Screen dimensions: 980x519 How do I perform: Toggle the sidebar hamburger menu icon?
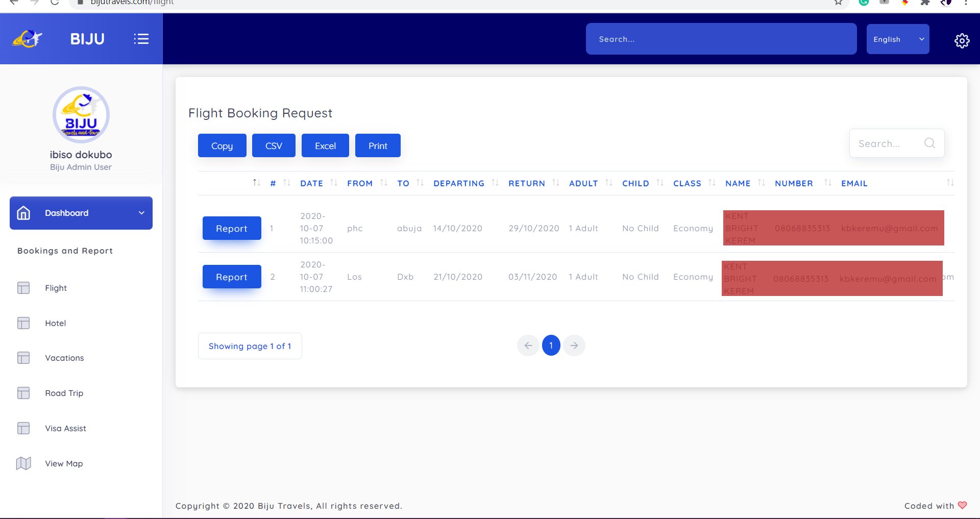coord(141,39)
